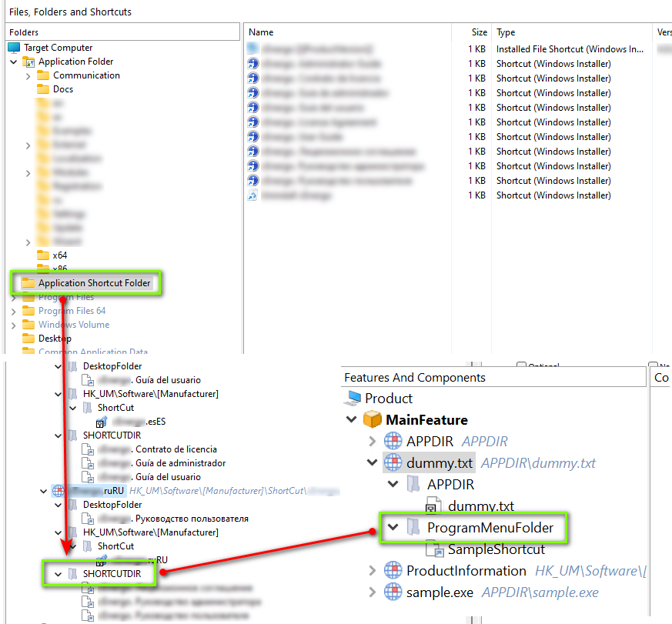Click the Docs folder icon
Image resolution: width=672 pixels, height=624 pixels.
[43, 89]
